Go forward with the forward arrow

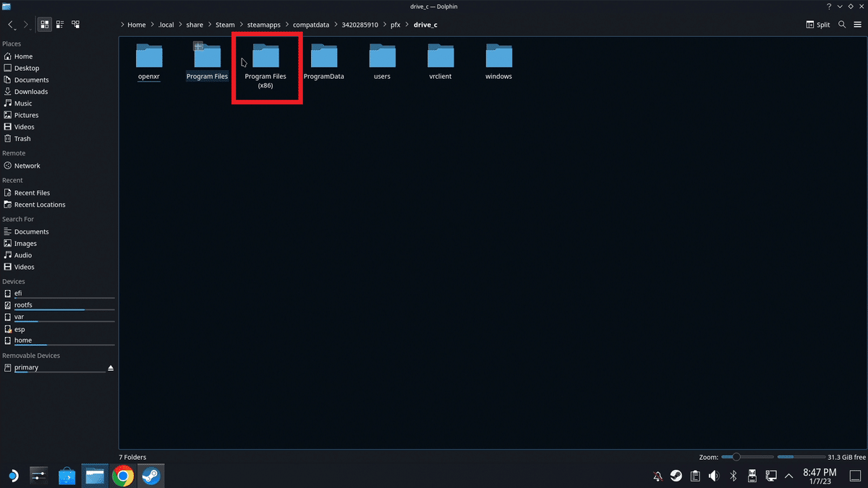(x=26, y=25)
